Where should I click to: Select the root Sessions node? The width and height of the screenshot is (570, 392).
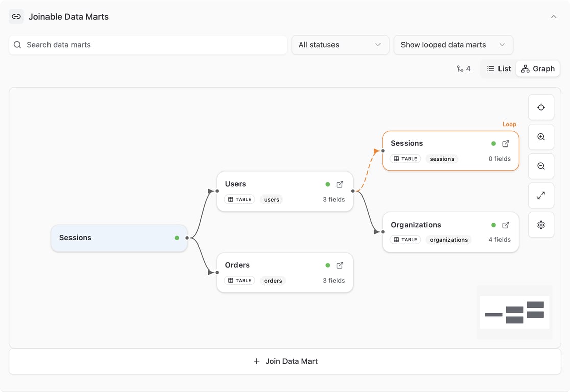coord(119,238)
